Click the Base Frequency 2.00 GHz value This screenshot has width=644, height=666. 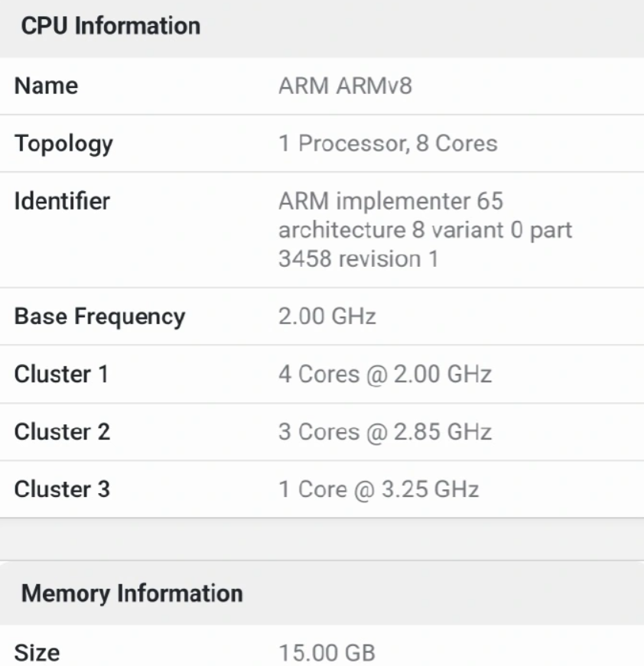(x=327, y=317)
